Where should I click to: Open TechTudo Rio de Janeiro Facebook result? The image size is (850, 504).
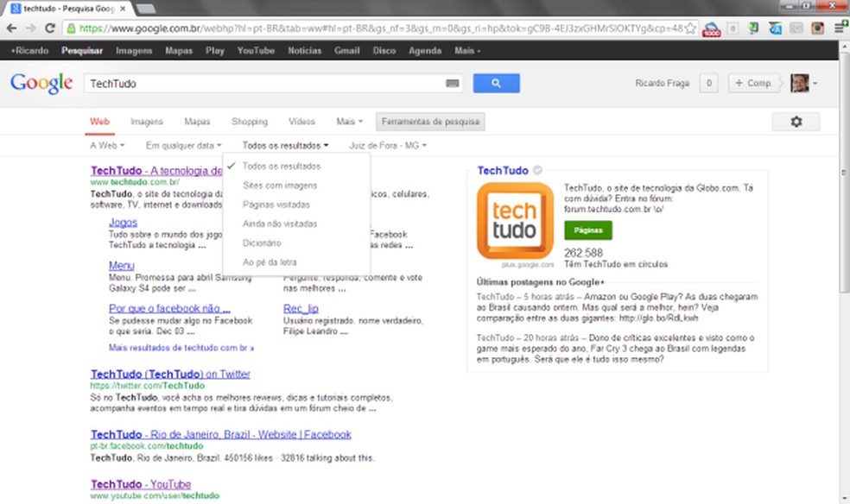pyautogui.click(x=220, y=434)
